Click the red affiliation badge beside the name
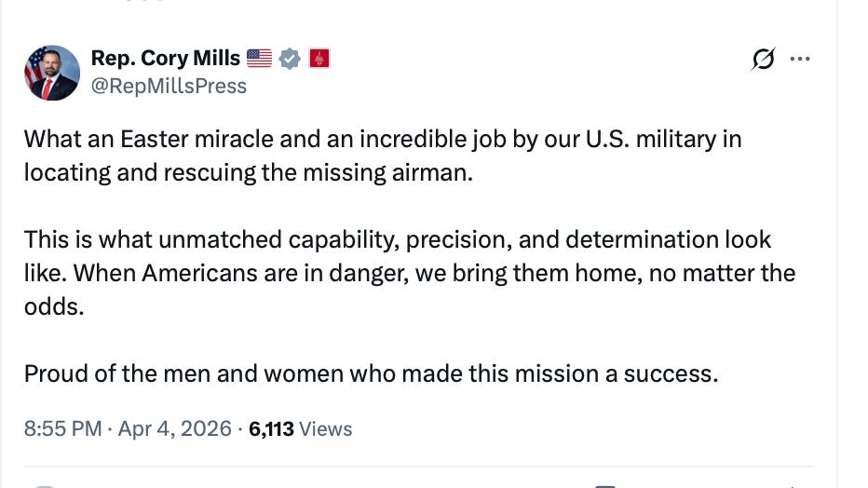 pos(319,59)
